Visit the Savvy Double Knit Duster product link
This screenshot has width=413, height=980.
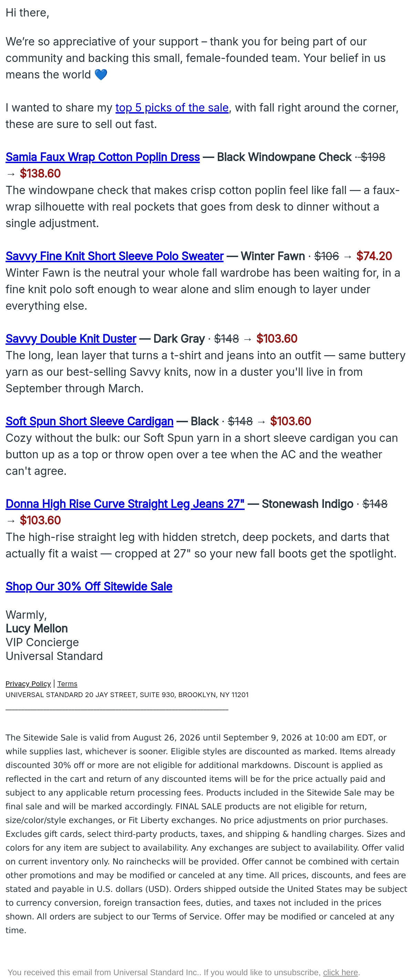coord(71,339)
